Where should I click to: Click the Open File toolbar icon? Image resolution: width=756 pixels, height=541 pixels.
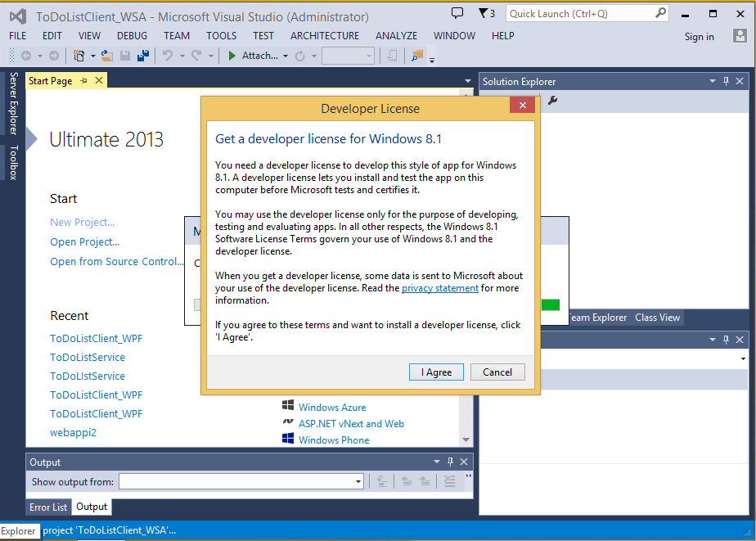point(107,56)
